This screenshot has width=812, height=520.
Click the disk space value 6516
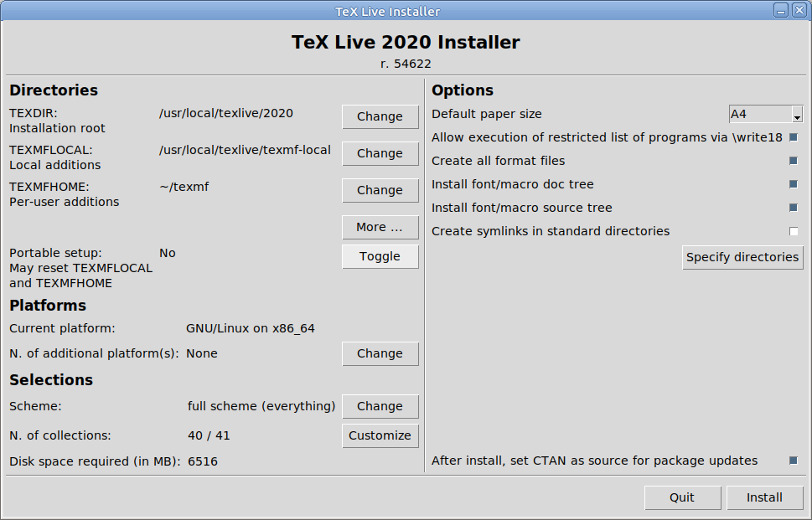coord(203,461)
